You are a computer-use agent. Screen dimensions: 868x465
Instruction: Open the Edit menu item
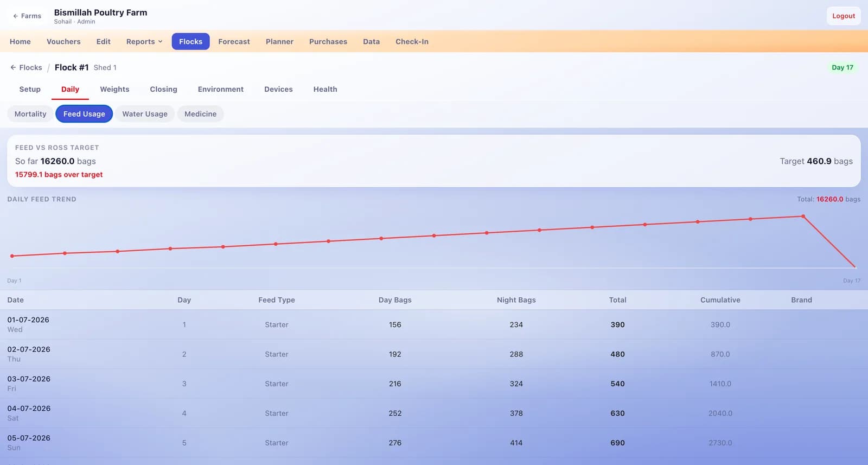[103, 42]
